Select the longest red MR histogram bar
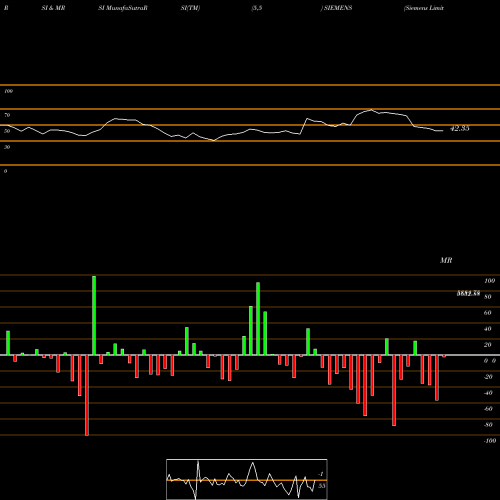 (x=87, y=395)
